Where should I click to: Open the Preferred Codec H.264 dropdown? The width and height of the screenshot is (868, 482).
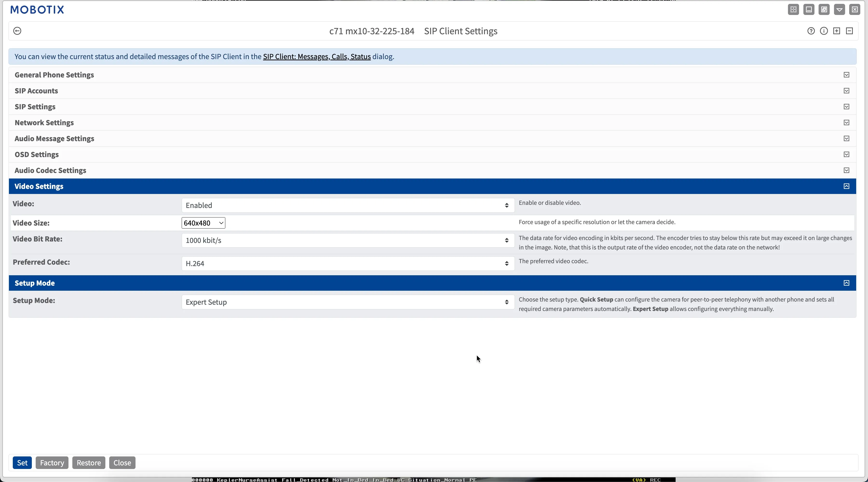coord(348,264)
